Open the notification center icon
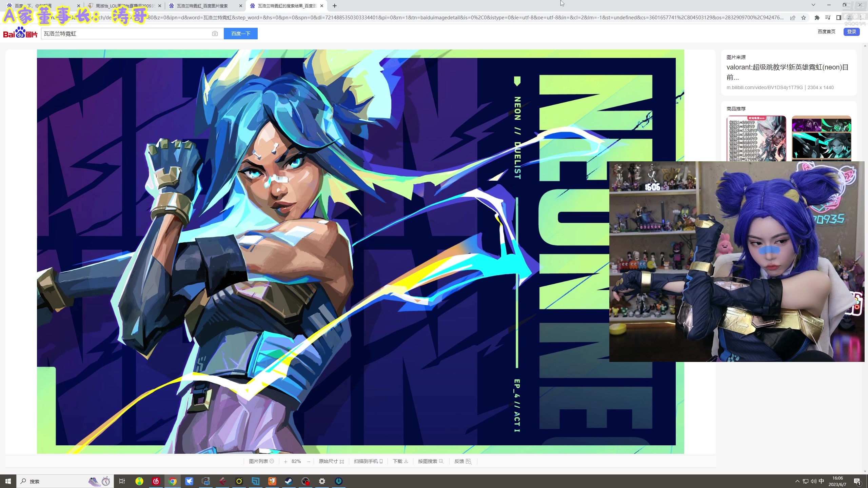Viewport: 868px width, 488px height. 857,481
